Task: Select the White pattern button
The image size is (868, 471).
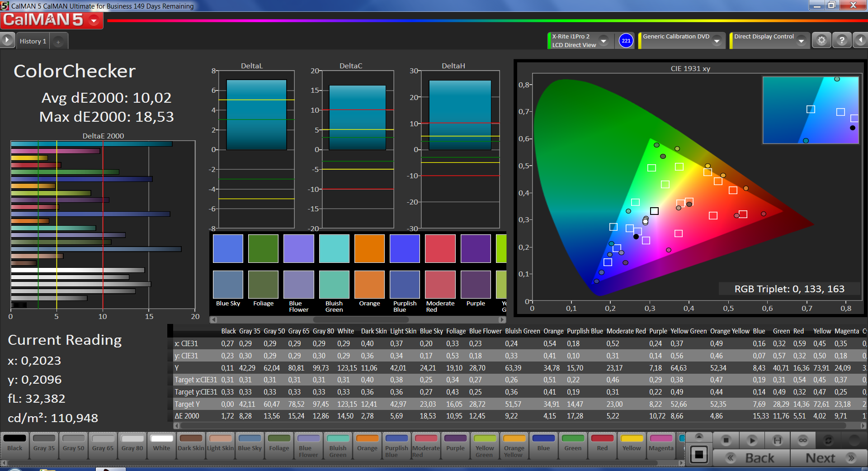Action: (x=162, y=446)
